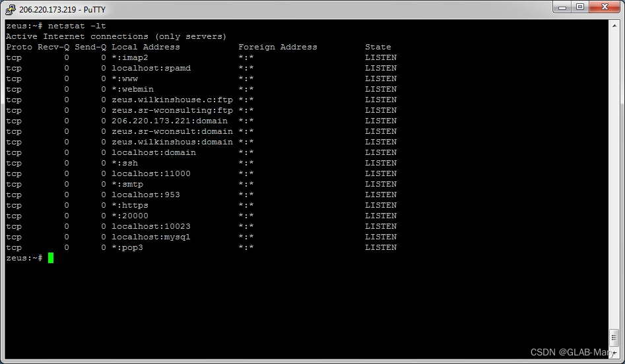The height and width of the screenshot is (364, 625).
Task: Click the 'localhost:domain' entry
Action: (x=154, y=152)
